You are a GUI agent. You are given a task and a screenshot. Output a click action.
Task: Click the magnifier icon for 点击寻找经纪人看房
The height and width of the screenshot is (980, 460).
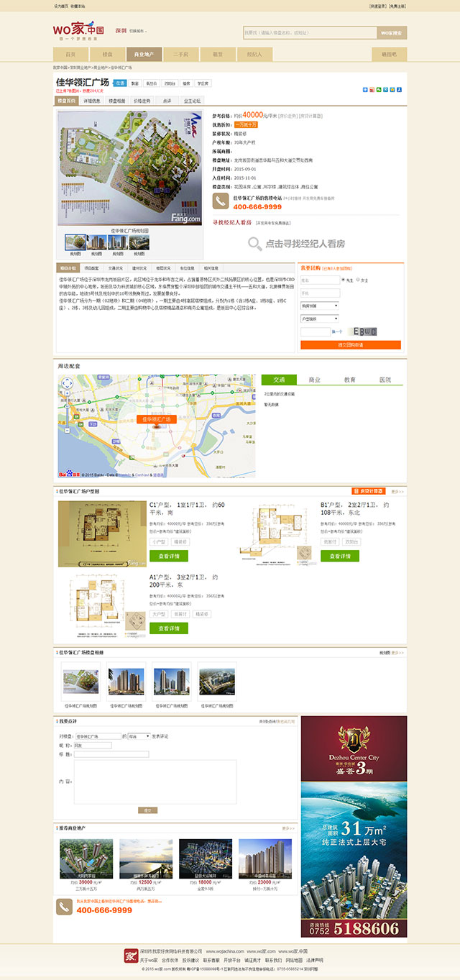(255, 244)
